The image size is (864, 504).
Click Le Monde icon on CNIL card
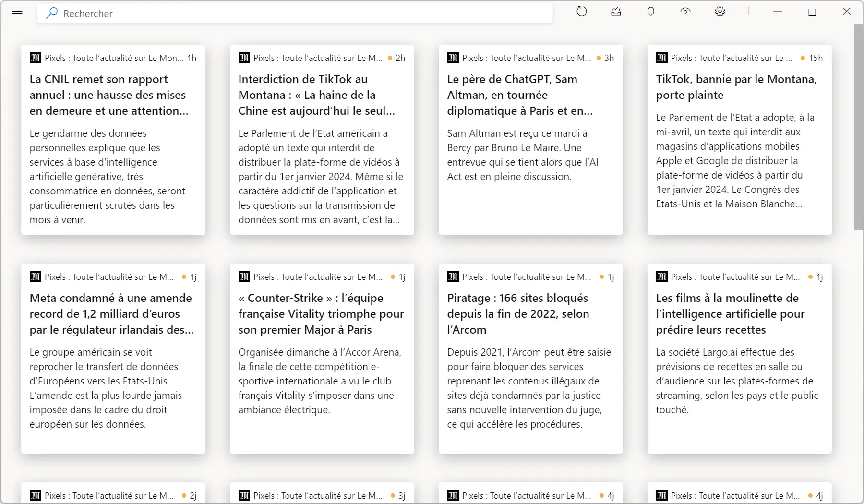pos(36,58)
